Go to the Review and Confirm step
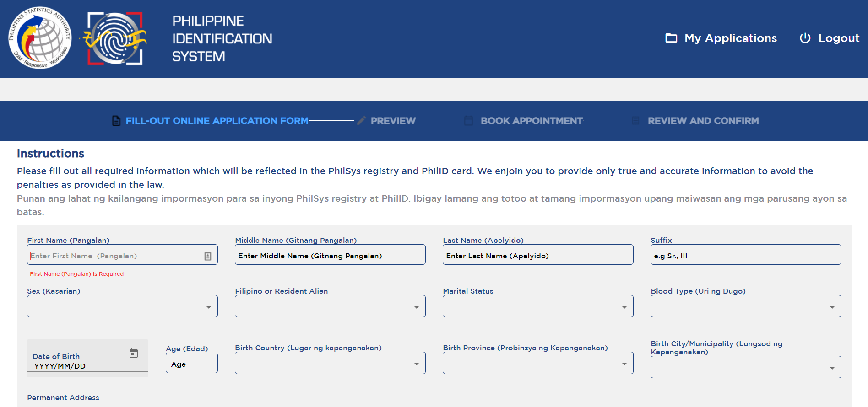868x407 pixels. (x=703, y=121)
